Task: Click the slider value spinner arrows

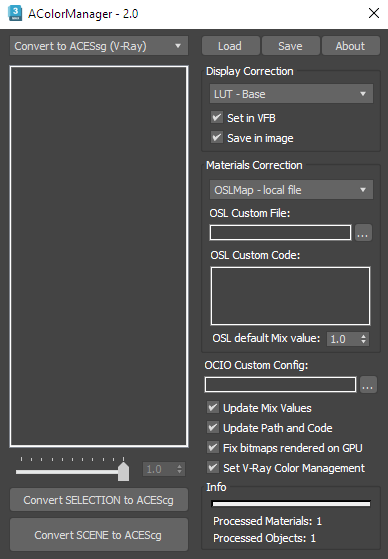Action: tap(179, 469)
